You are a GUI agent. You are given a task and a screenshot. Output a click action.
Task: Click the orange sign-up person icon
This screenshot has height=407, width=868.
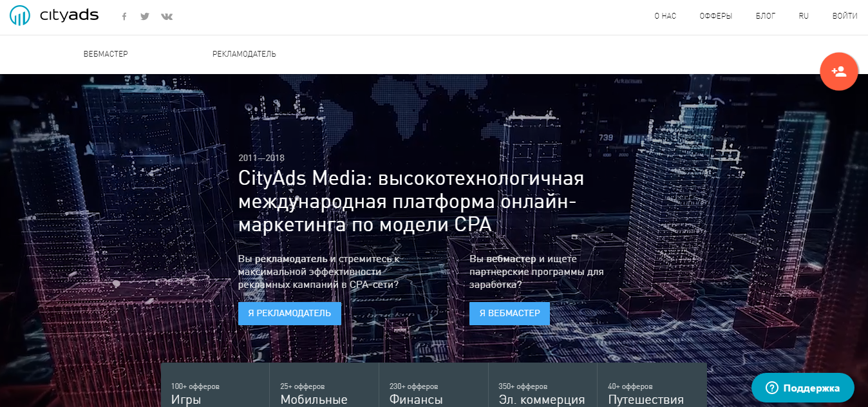(838, 71)
